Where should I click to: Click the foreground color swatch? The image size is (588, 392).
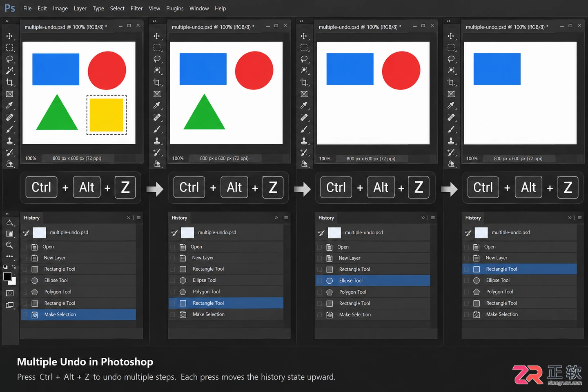pyautogui.click(x=7, y=276)
